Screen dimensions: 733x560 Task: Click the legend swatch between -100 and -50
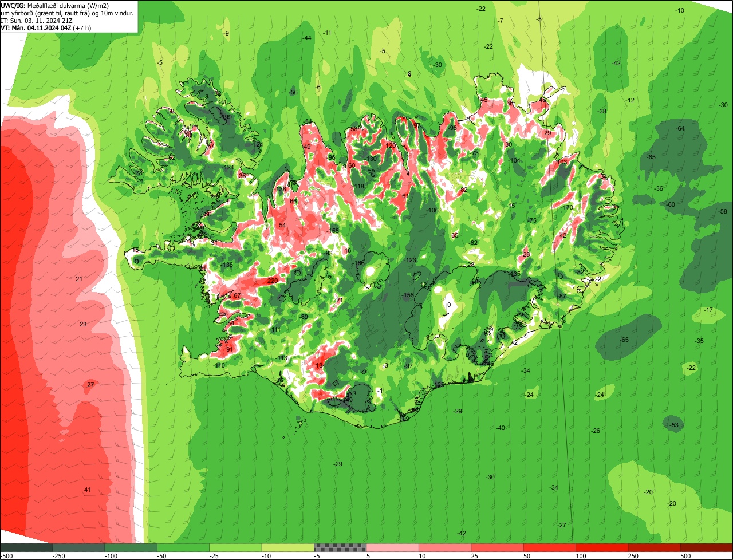131,547
